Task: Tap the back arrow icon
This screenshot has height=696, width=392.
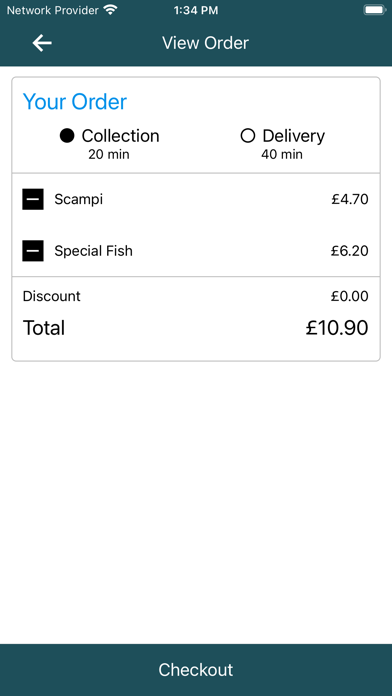Action: point(42,43)
